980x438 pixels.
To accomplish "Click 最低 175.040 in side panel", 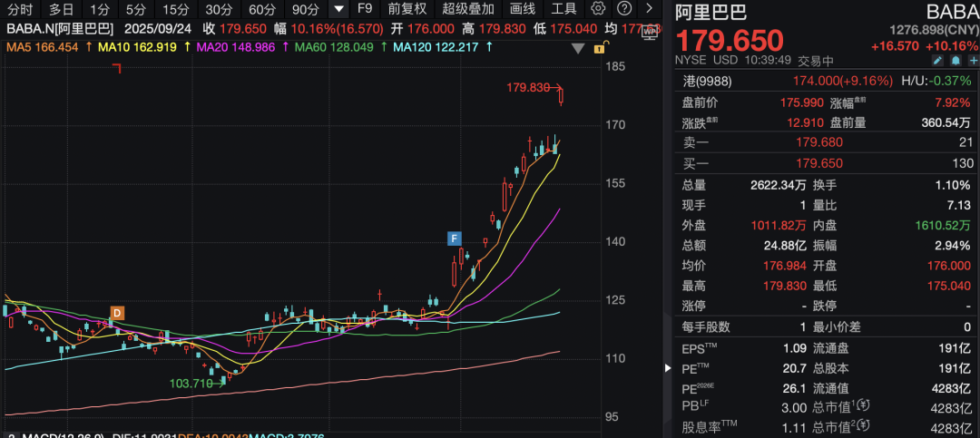I will pos(950,287).
